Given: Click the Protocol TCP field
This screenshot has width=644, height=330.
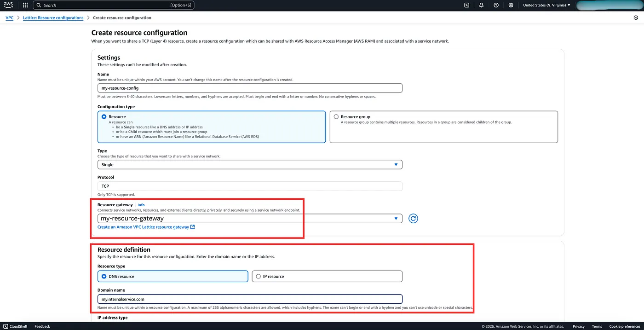Looking at the screenshot, I should coord(250,186).
